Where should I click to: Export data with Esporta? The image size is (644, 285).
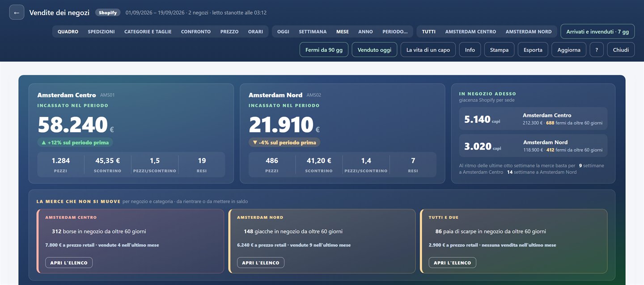point(533,50)
